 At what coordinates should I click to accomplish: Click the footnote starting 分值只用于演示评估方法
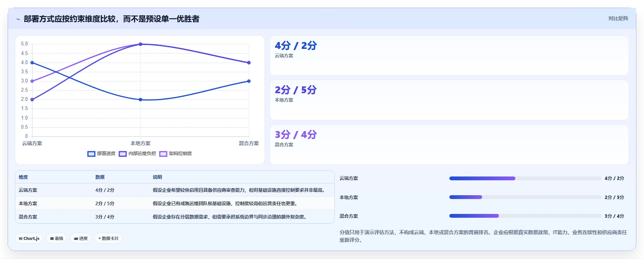tap(483, 236)
